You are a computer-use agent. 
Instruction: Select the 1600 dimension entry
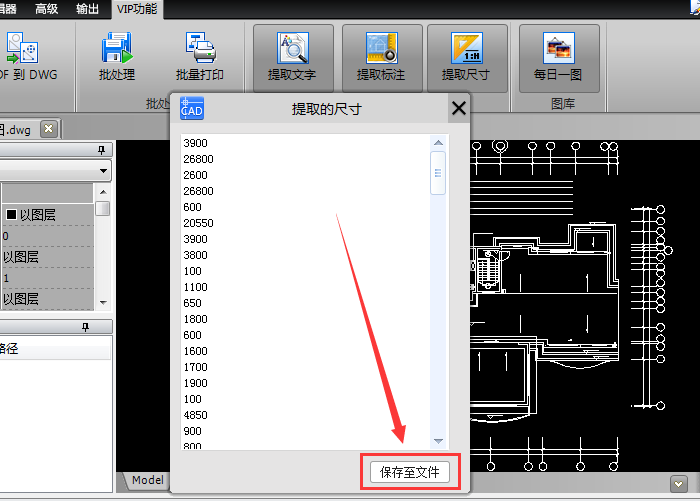click(196, 351)
